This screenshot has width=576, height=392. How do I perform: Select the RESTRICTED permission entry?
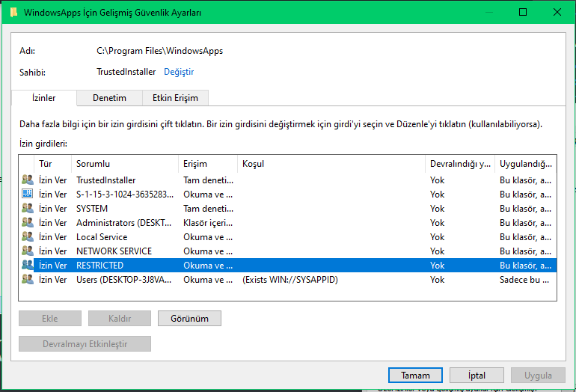click(x=288, y=266)
